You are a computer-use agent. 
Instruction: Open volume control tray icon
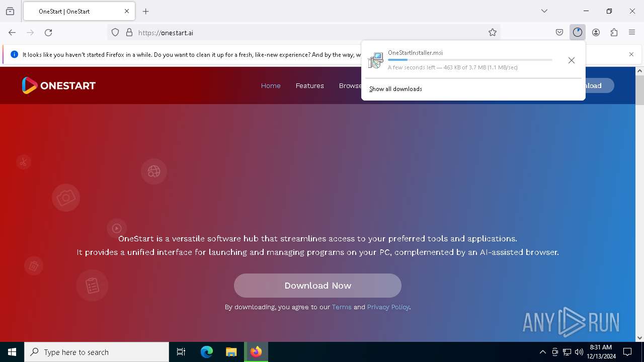pyautogui.click(x=579, y=352)
